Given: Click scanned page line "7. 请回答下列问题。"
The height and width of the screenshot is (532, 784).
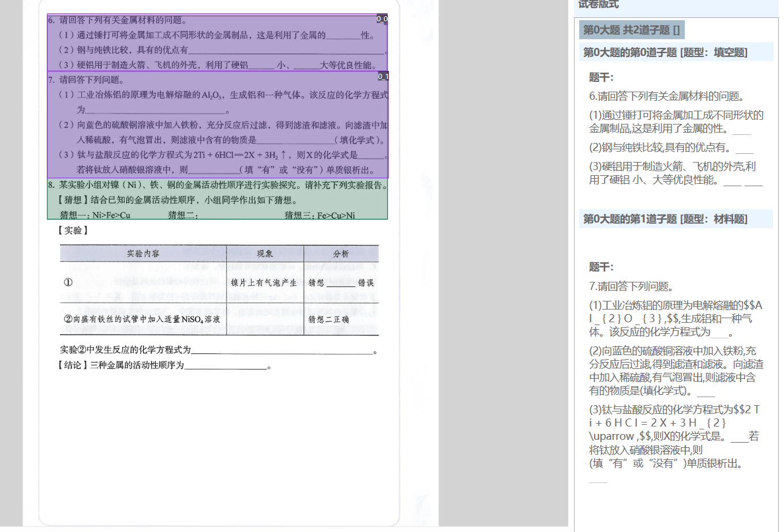Looking at the screenshot, I should (x=86, y=80).
